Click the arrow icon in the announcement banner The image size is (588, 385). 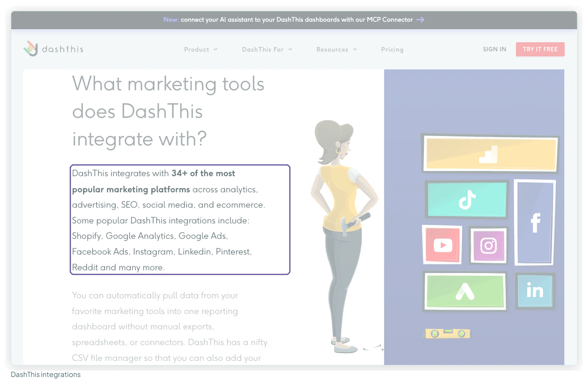pos(420,20)
